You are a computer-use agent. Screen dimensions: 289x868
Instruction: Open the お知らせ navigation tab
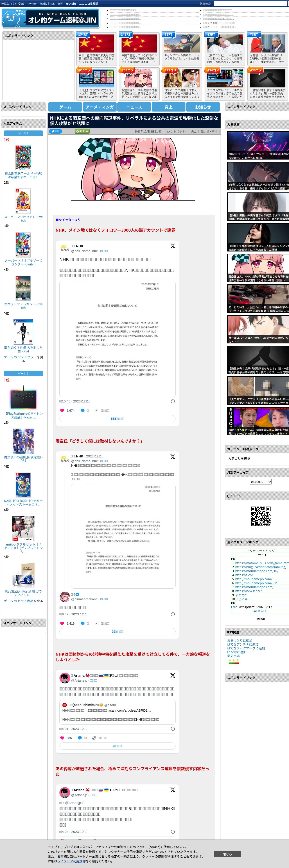[x=203, y=107]
